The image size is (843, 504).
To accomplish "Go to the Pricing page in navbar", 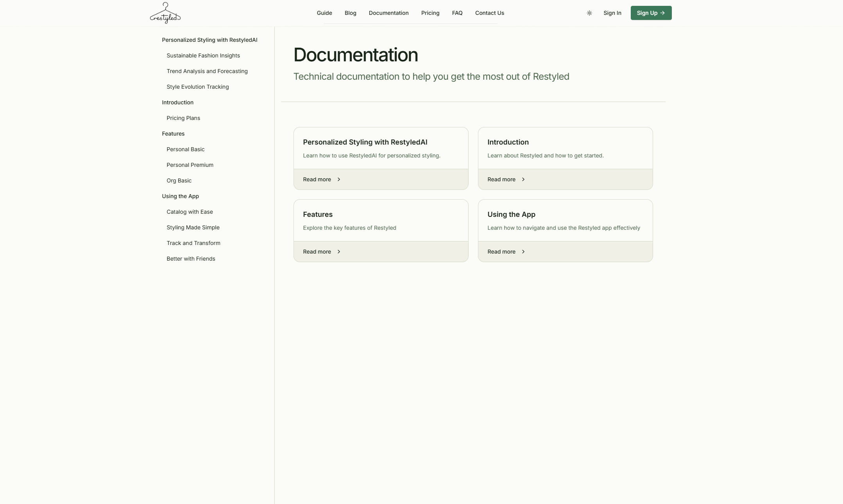I will pos(430,13).
